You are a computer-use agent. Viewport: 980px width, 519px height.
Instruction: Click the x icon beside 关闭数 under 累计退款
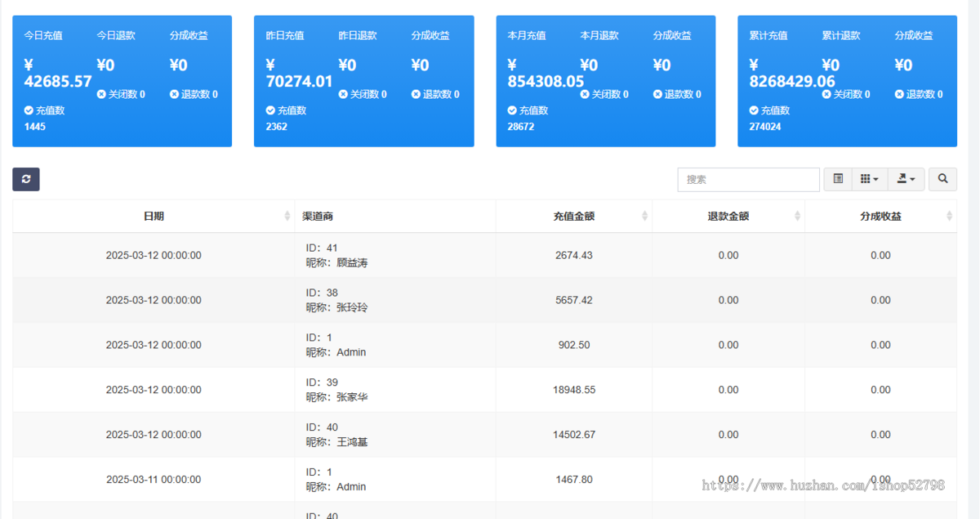[826, 94]
